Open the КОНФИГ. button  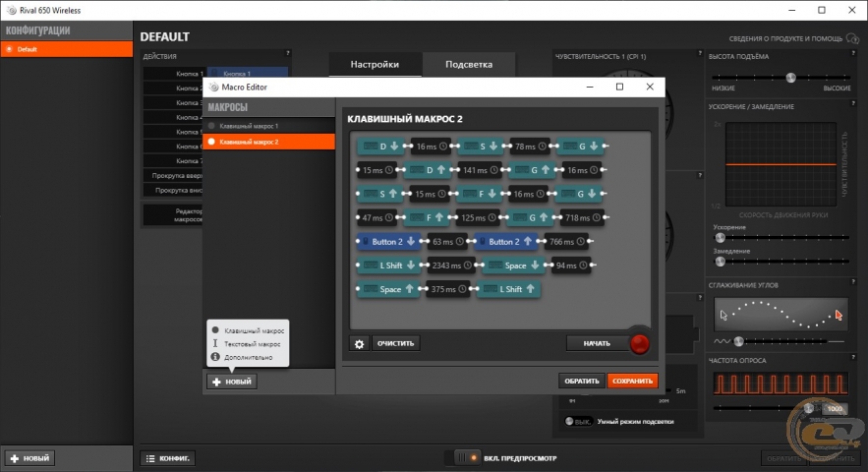(x=168, y=458)
